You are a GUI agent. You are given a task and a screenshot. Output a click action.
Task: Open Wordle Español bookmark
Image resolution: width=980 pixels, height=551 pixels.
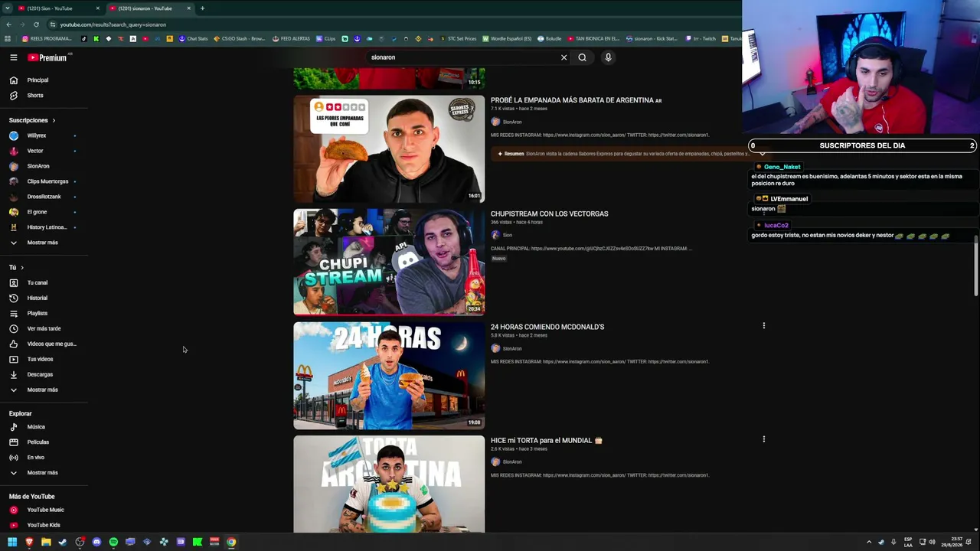[x=507, y=39]
